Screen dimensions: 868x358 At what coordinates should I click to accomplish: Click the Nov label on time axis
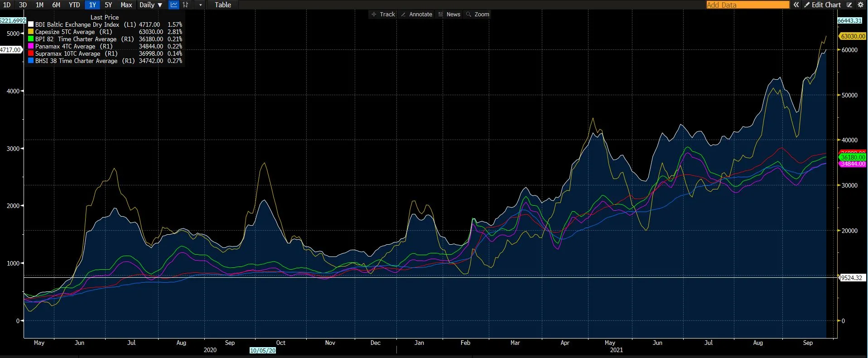[x=330, y=343]
